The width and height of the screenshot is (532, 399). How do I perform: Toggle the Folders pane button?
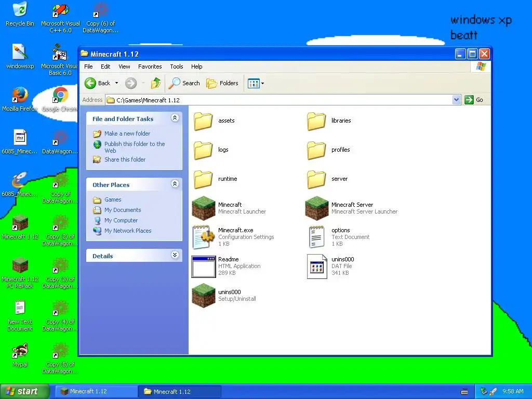(x=222, y=83)
